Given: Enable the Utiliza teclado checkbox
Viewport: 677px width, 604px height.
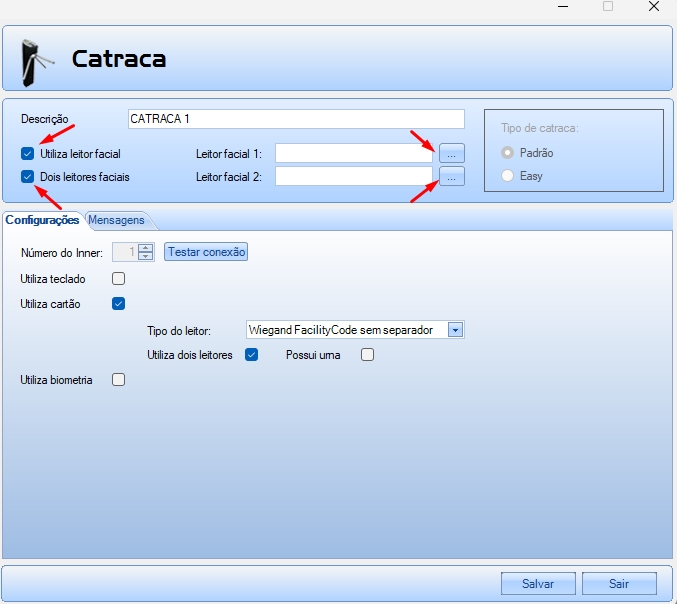Looking at the screenshot, I should (119, 278).
